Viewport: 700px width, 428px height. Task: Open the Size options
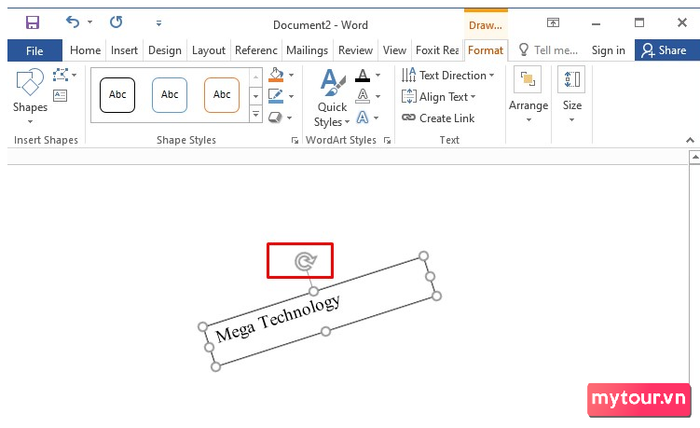point(572,95)
